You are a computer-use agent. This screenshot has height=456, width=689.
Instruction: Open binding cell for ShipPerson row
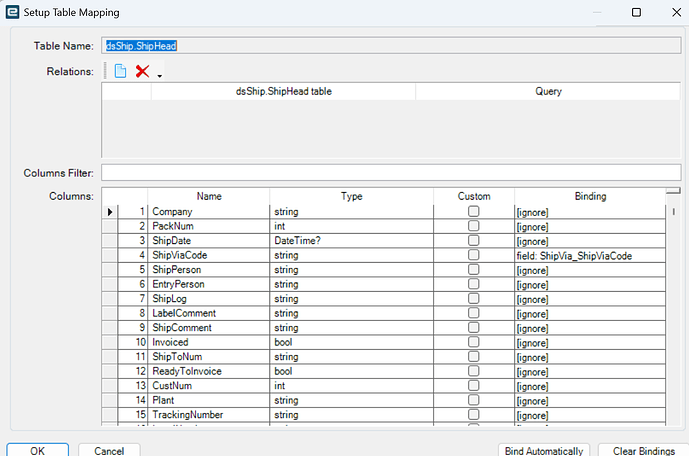tap(590, 270)
